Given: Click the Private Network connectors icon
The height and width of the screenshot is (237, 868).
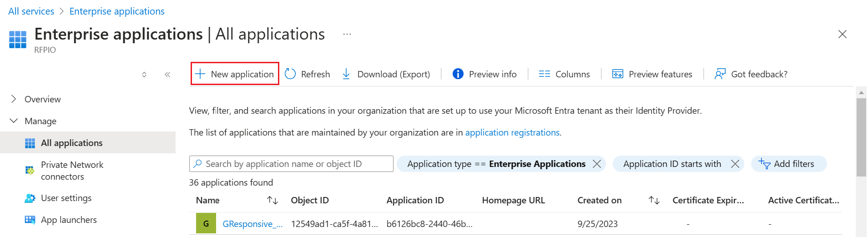Looking at the screenshot, I should [x=30, y=171].
